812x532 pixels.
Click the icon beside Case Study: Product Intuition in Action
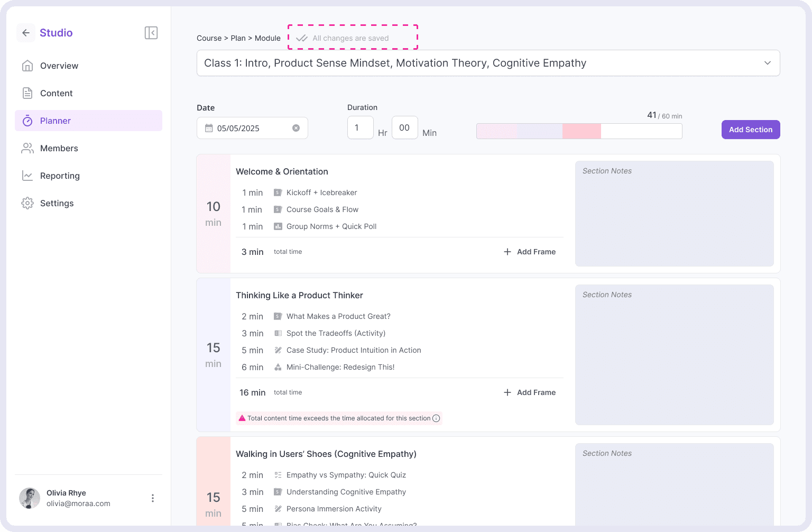(278, 350)
